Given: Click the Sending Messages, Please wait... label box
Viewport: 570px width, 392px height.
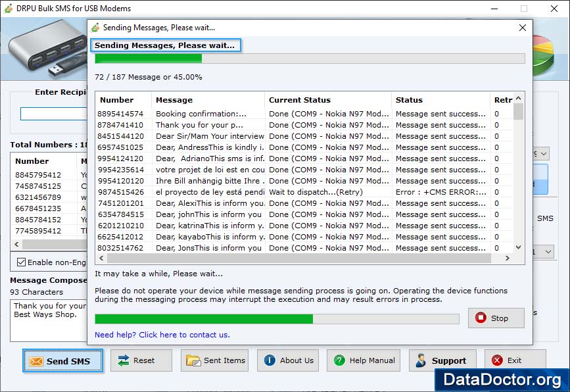Looking at the screenshot, I should click(x=166, y=45).
